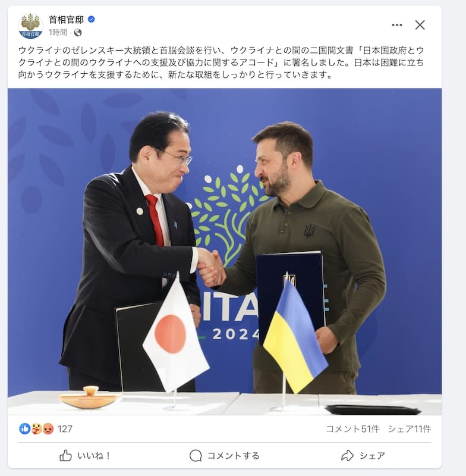Click the blue verified badge

pos(91,20)
